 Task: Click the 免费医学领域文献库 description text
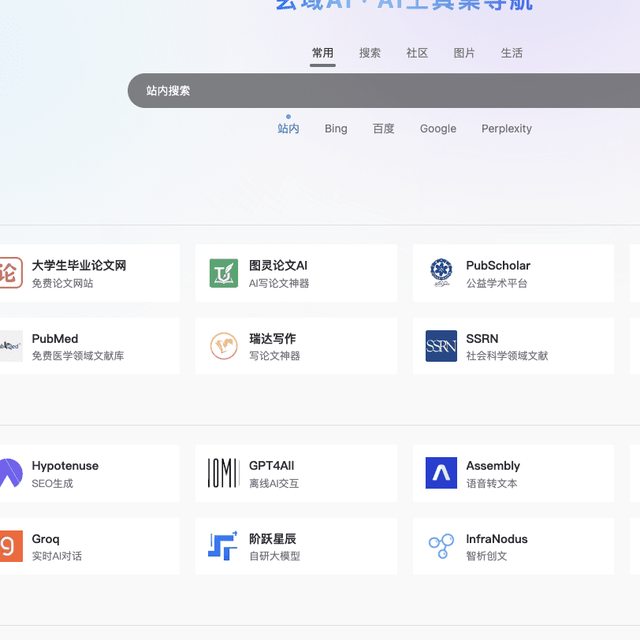(78, 356)
